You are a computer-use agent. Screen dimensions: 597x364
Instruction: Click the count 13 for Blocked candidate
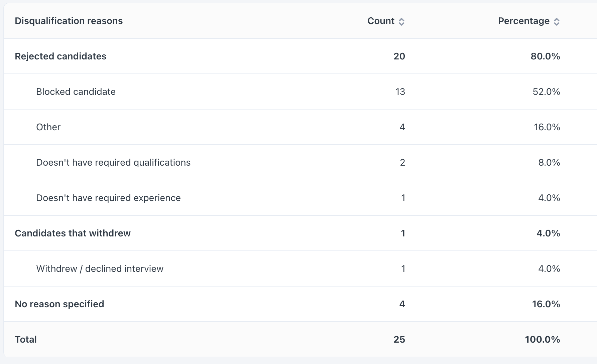click(400, 92)
